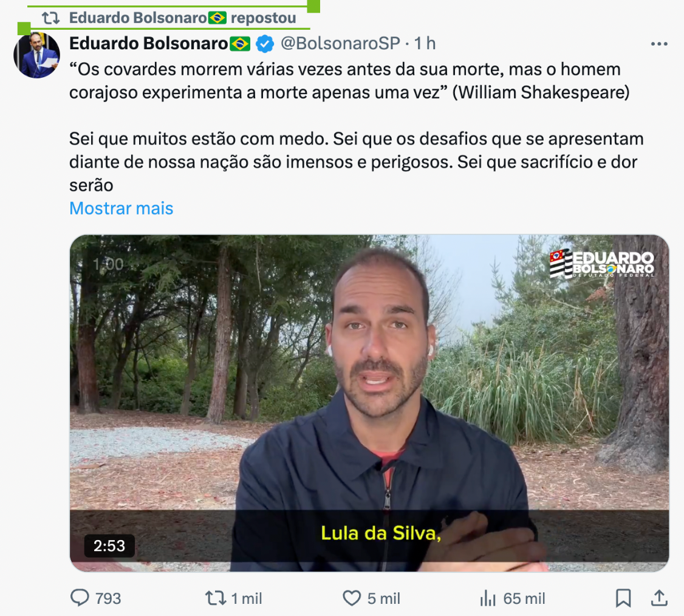Expand post text with Mostrar mais
The width and height of the screenshot is (684, 616).
(121, 208)
